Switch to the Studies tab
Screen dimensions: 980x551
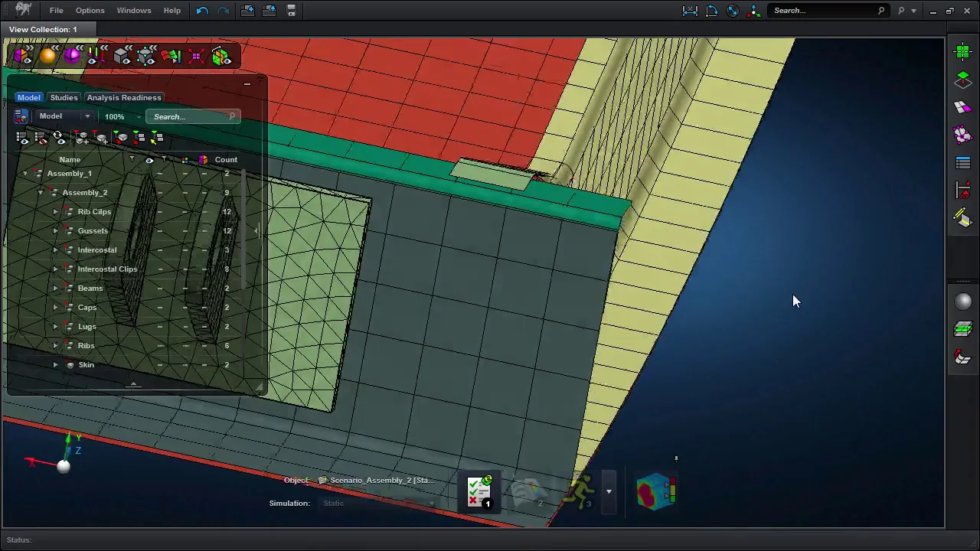pos(64,97)
